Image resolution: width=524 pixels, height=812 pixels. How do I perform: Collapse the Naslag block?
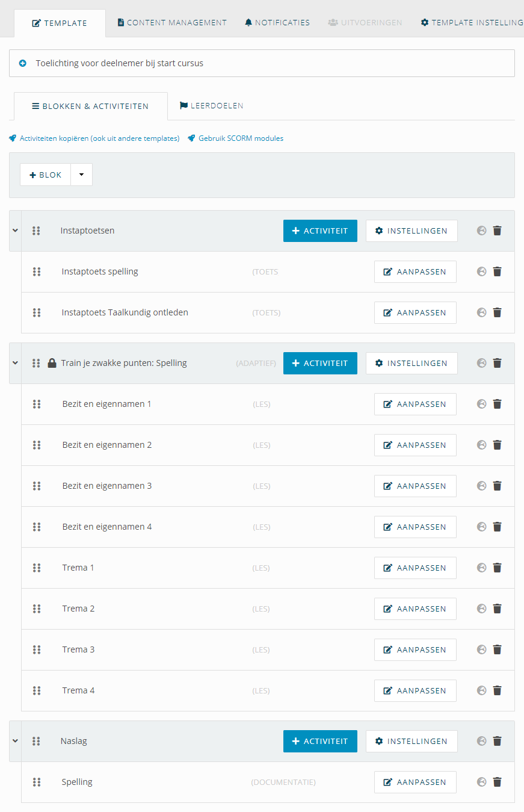click(x=15, y=741)
